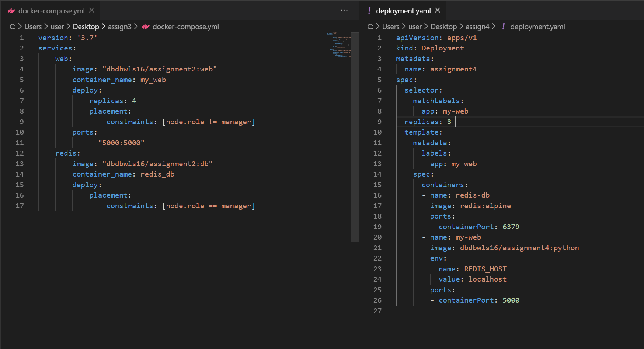The width and height of the screenshot is (644, 349).
Task: Click the 'redis:' service key
Action: coord(68,153)
